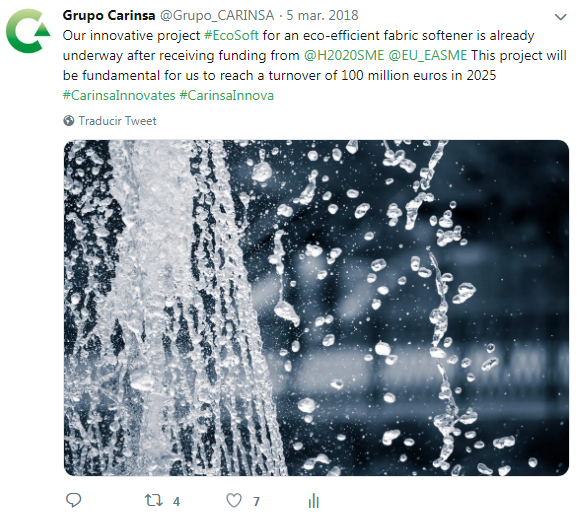Click the like count of 7
Viewport: 583px width, 518px height.
click(256, 502)
